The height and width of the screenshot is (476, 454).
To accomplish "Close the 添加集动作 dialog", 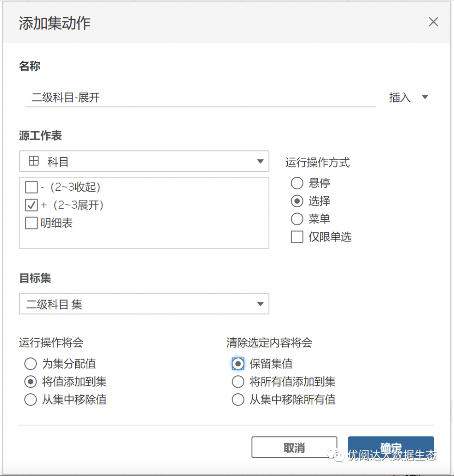I will pos(433,22).
